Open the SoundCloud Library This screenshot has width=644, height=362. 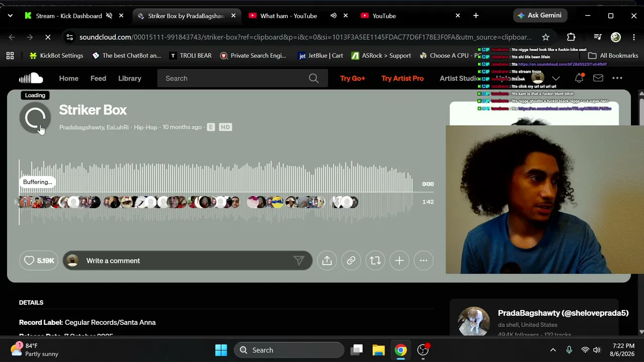click(130, 78)
